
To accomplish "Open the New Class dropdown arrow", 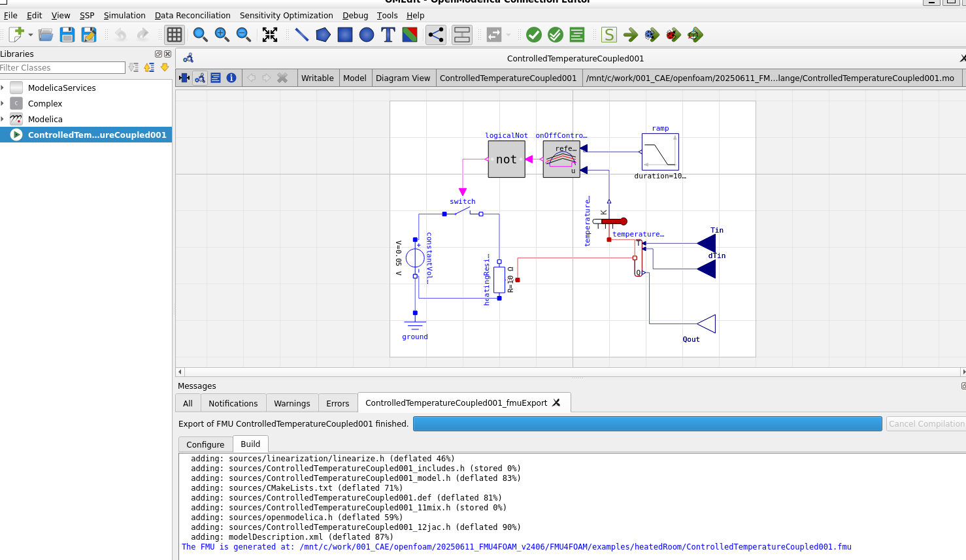I will tap(31, 35).
